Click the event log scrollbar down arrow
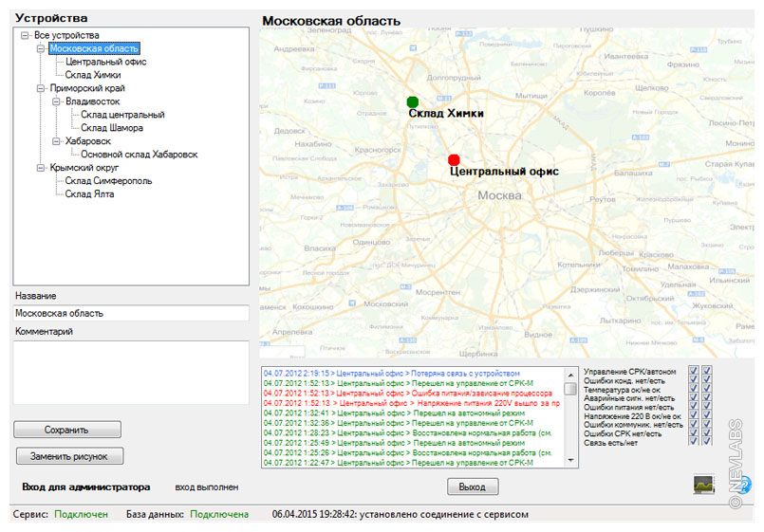 click(570, 460)
